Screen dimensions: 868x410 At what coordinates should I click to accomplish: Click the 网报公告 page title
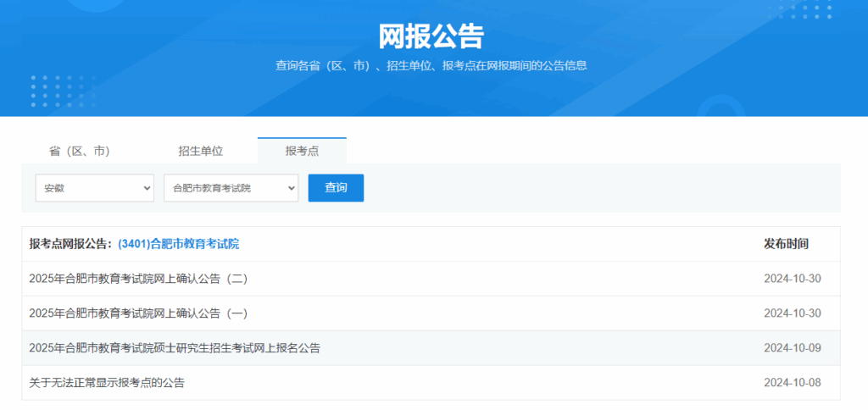[x=431, y=37]
